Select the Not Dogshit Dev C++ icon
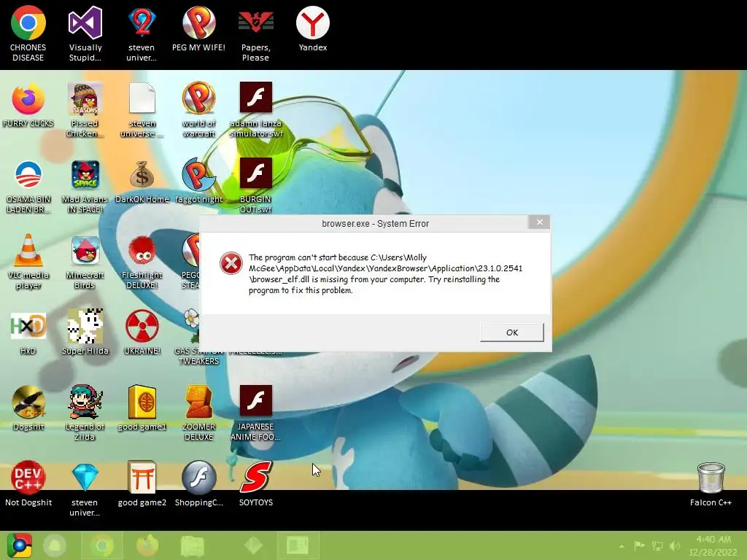The width and height of the screenshot is (747, 560). tap(28, 483)
